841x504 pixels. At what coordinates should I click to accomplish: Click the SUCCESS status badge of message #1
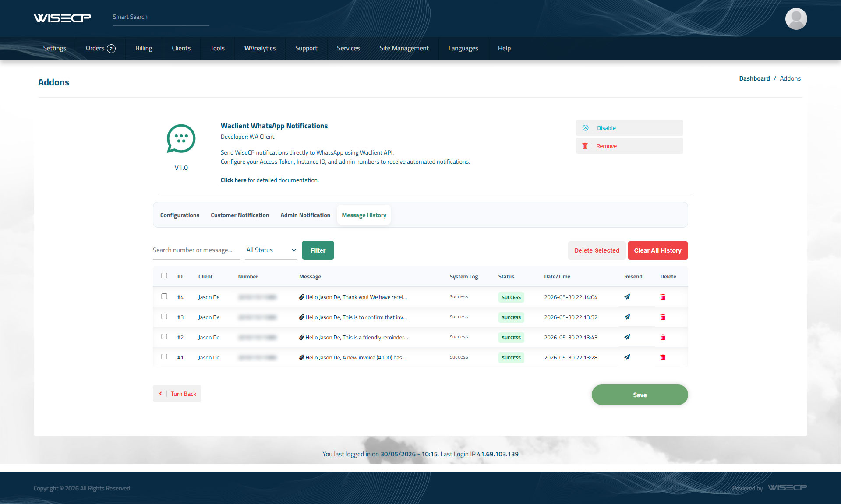coord(511,358)
